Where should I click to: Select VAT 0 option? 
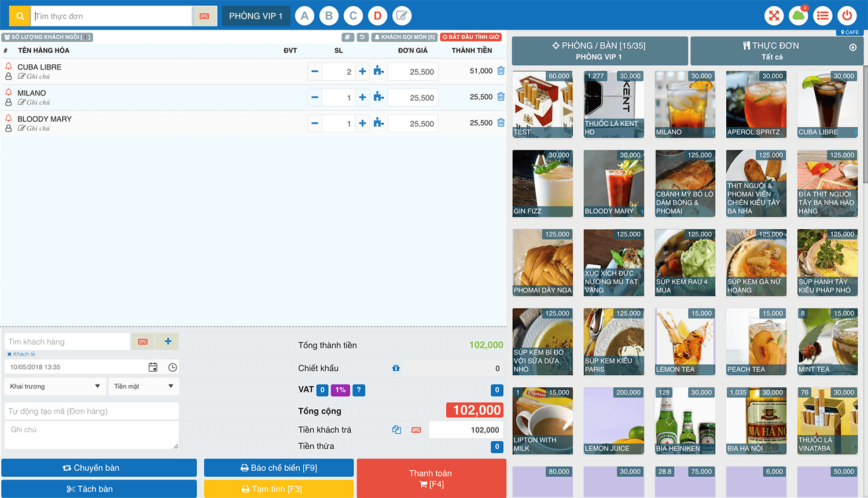click(322, 390)
